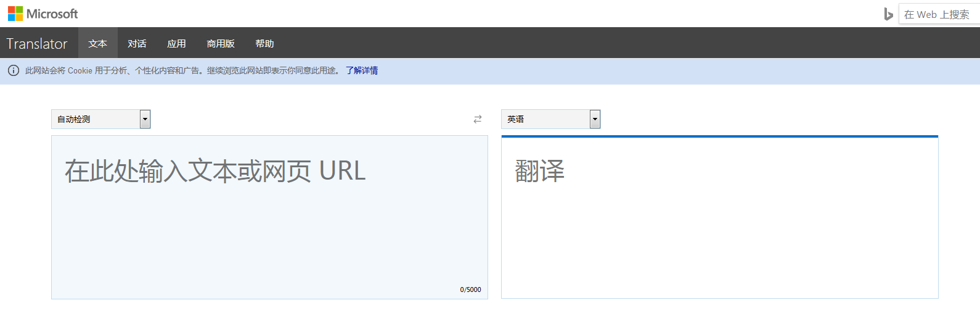Open the 英语 target language dropdown
Viewport: 980px width, 321px height.
click(x=551, y=119)
